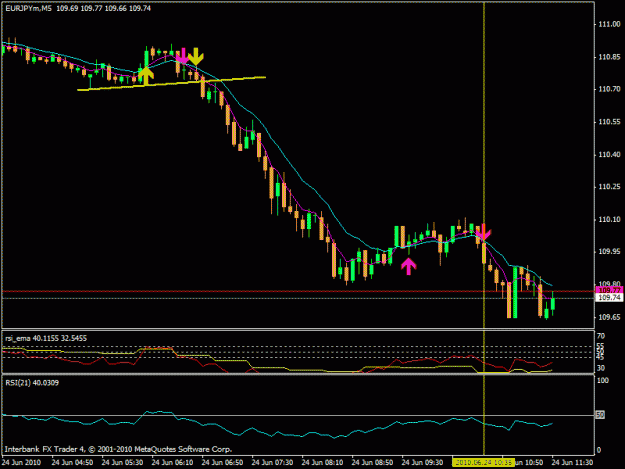Click the 100 level on the RSI scale
This screenshot has height=469, width=625.
[603, 381]
